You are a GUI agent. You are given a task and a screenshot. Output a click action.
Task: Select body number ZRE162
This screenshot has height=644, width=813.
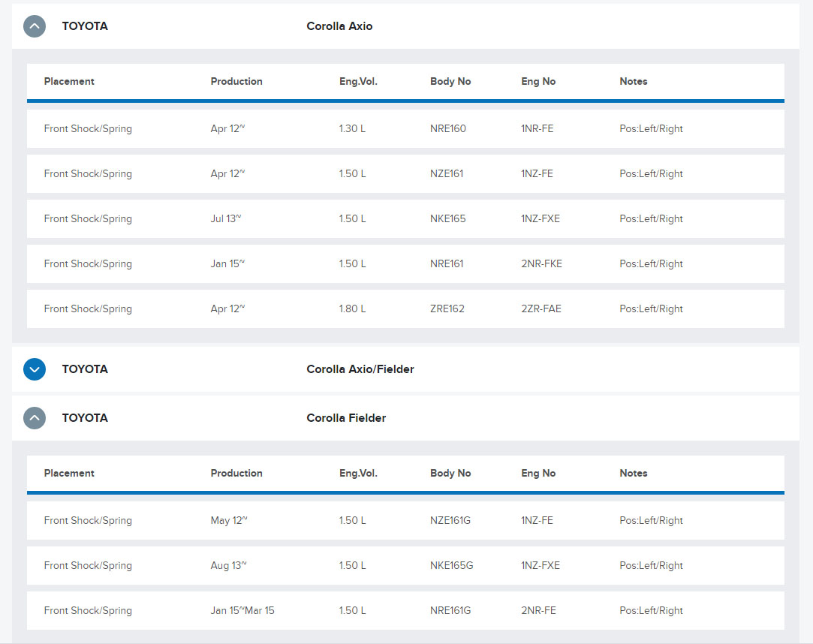(447, 309)
